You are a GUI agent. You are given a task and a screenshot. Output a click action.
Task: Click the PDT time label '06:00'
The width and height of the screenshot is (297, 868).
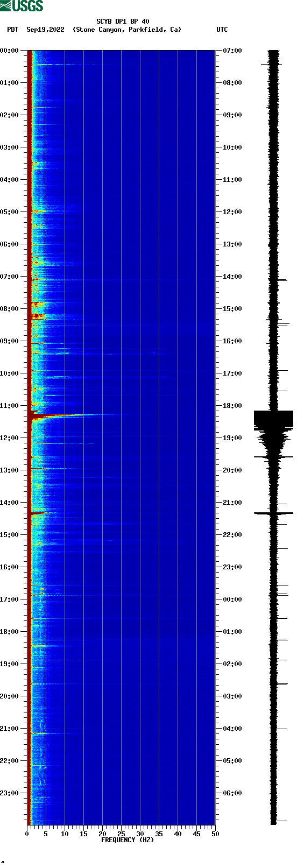pos(10,244)
